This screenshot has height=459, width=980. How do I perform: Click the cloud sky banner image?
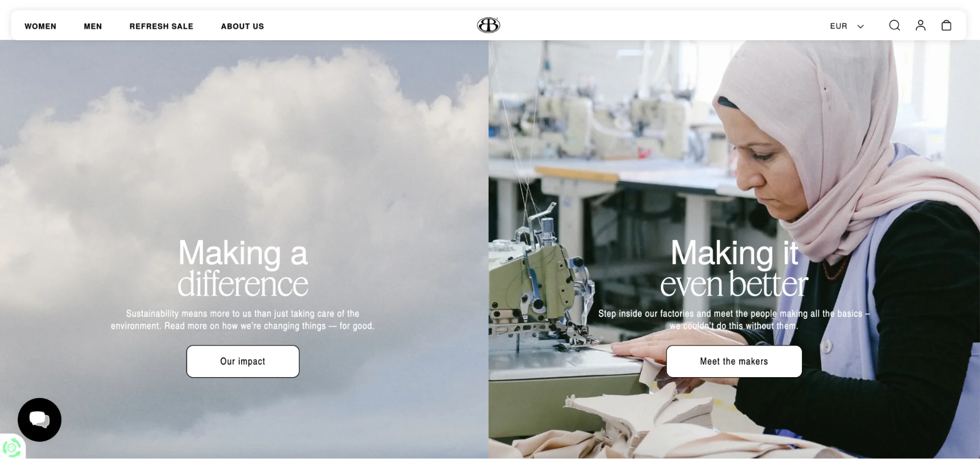[x=244, y=147]
